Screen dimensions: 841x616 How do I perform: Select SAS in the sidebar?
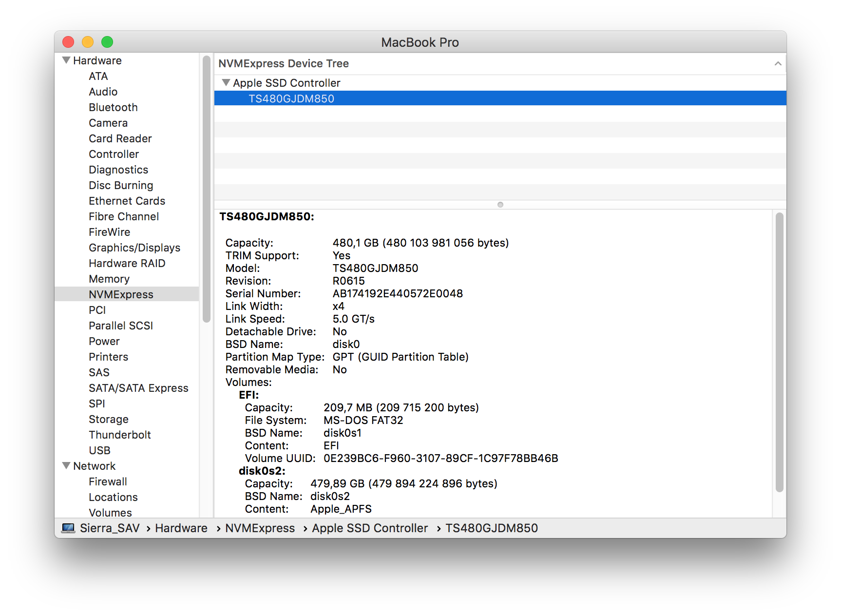(x=99, y=373)
